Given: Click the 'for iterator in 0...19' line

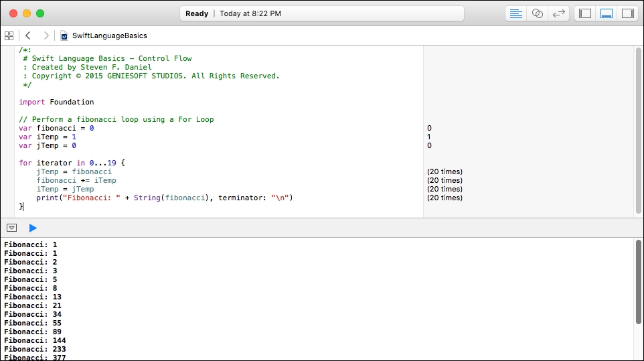Looking at the screenshot, I should (72, 163).
